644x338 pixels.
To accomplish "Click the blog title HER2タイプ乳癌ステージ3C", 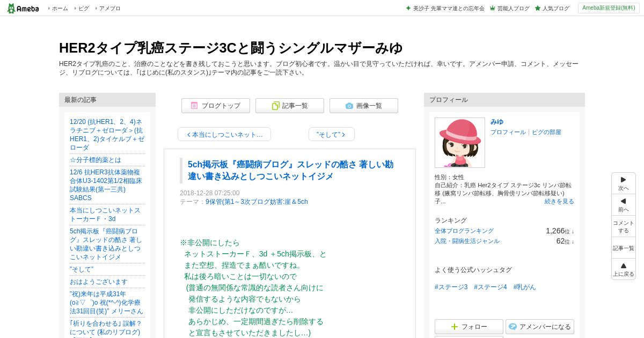I will point(231,48).
